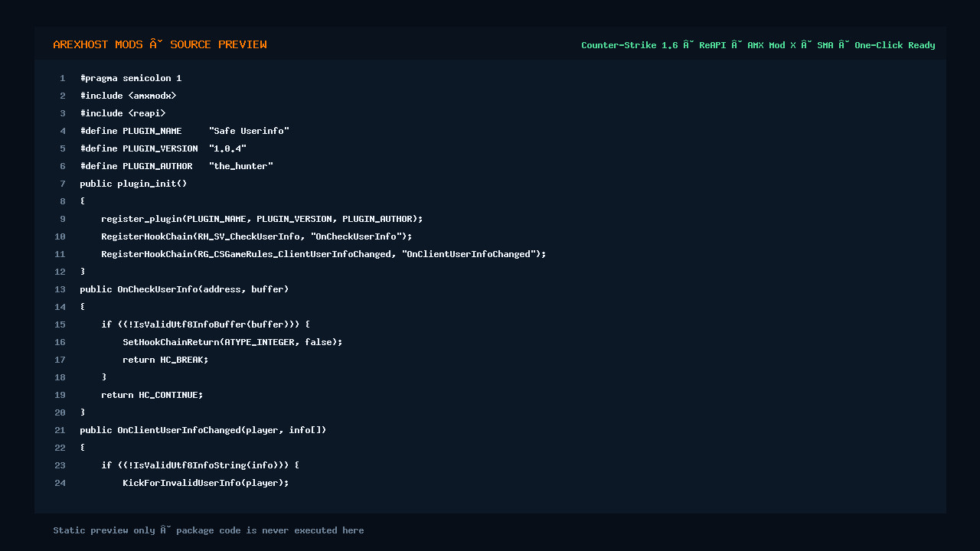Click the RG_CSGameRules_ClientUserInfoChanged hook line
980x551 pixels.
(323, 254)
